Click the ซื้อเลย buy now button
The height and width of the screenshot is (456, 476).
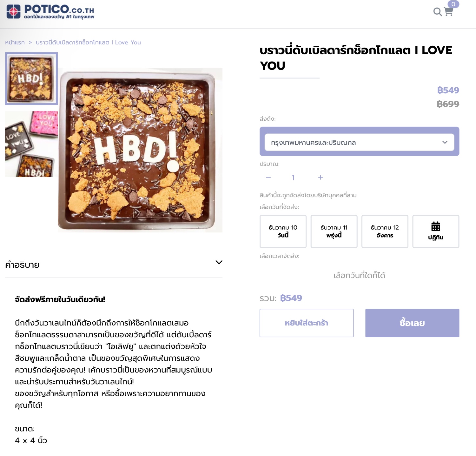point(412,323)
